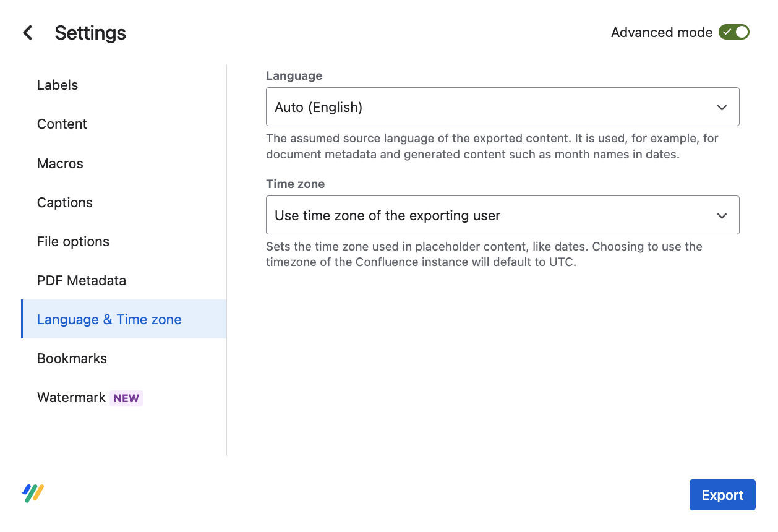Open the Labels settings section
This screenshot has height=532, width=778.
point(58,85)
